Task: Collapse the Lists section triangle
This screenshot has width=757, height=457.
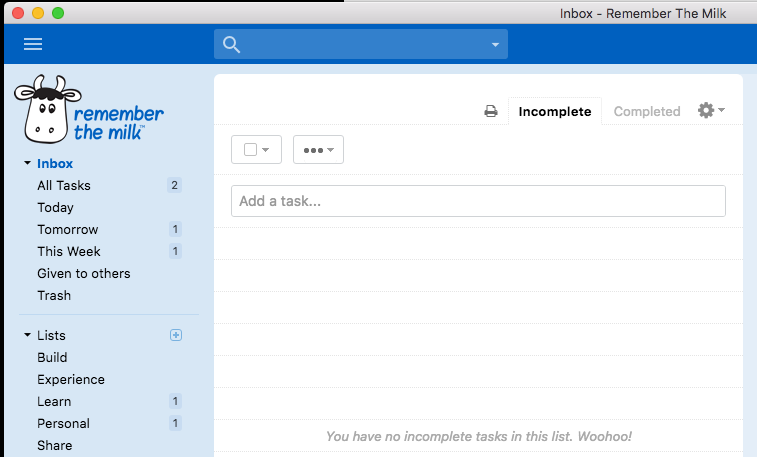Action: coord(28,334)
